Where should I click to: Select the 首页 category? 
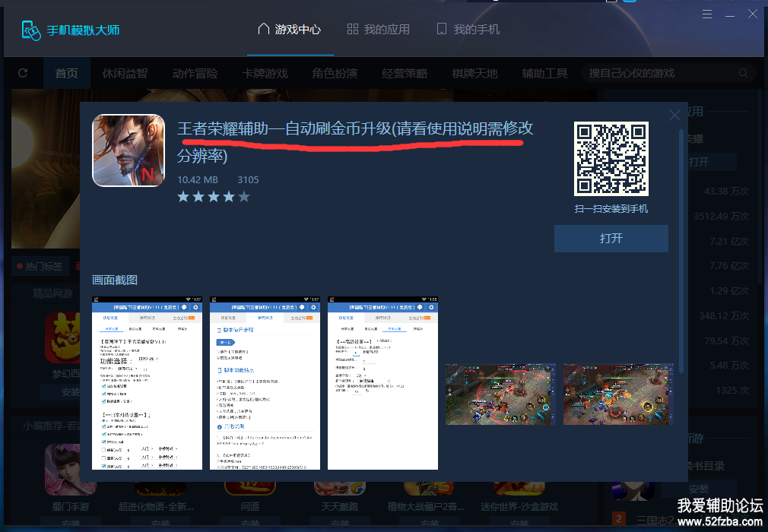pos(66,73)
